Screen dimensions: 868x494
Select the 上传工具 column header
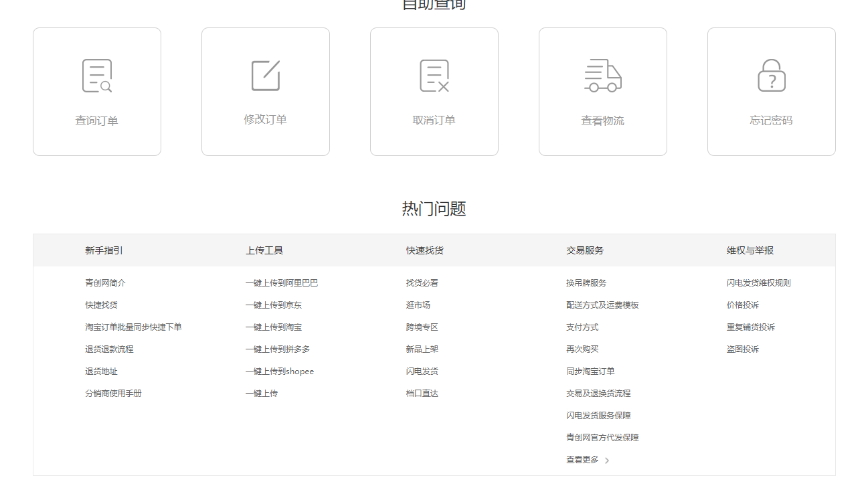click(264, 250)
